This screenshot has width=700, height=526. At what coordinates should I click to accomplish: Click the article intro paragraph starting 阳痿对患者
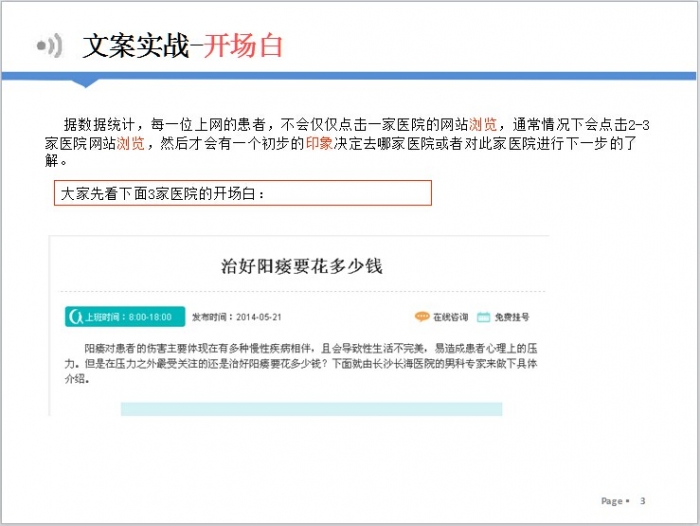(301, 364)
